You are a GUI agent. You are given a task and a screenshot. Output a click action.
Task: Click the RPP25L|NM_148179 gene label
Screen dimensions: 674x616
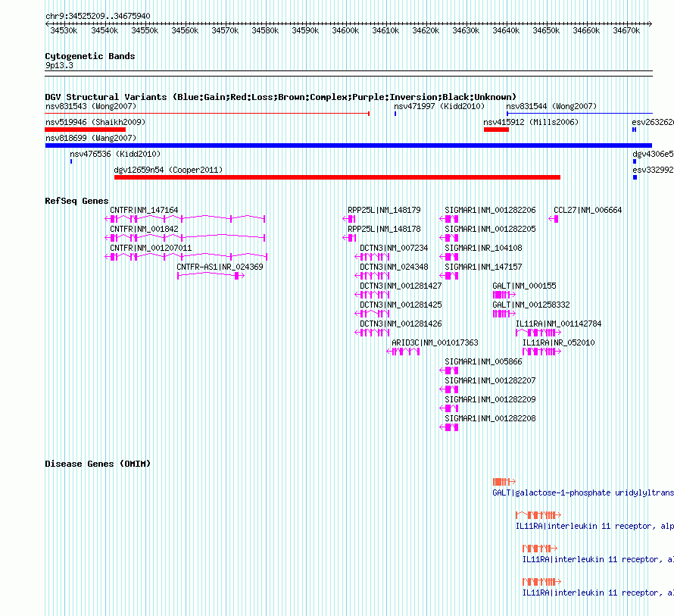tap(384, 210)
